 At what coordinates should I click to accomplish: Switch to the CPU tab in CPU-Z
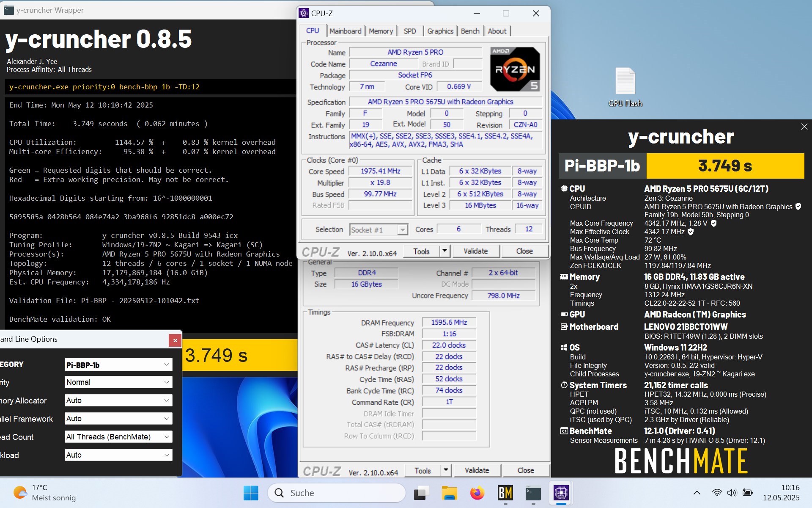pyautogui.click(x=313, y=30)
